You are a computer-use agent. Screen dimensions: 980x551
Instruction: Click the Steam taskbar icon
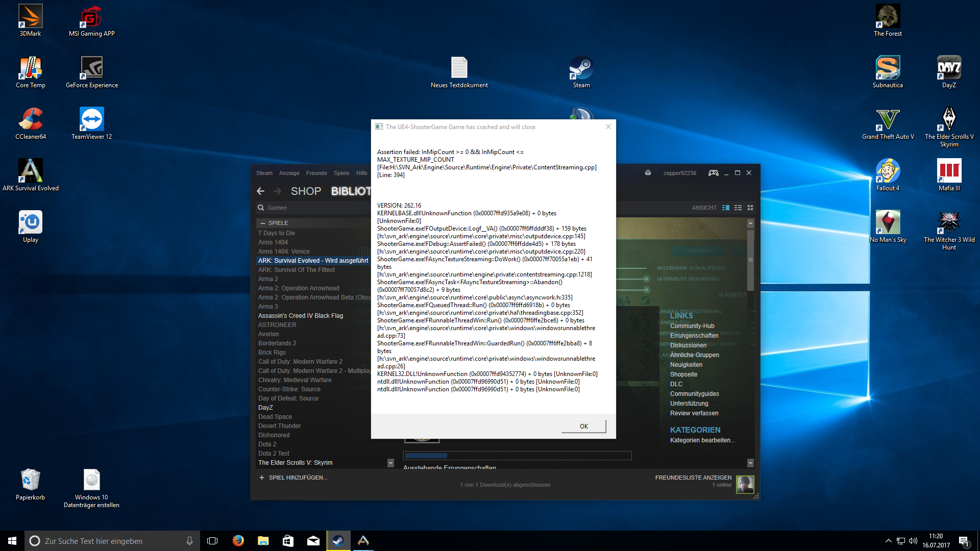click(x=338, y=541)
